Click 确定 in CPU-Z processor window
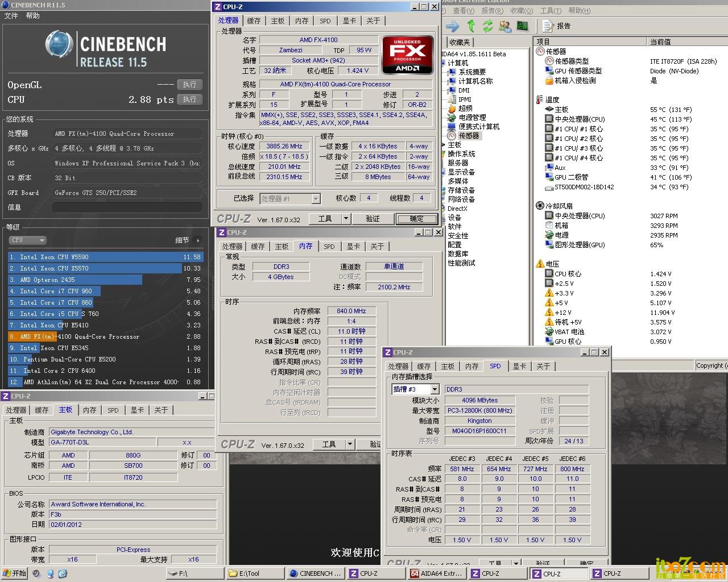This screenshot has height=582, width=728. coord(417,219)
